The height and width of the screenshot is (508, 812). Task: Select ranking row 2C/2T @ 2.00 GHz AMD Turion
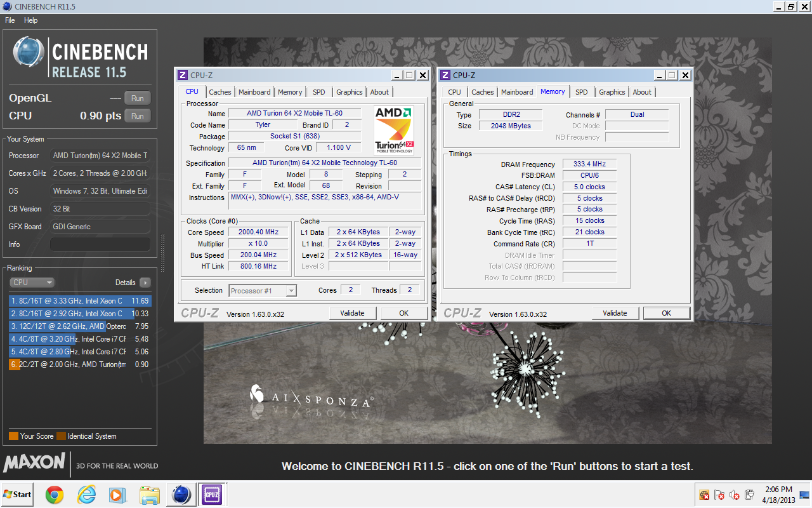click(80, 364)
